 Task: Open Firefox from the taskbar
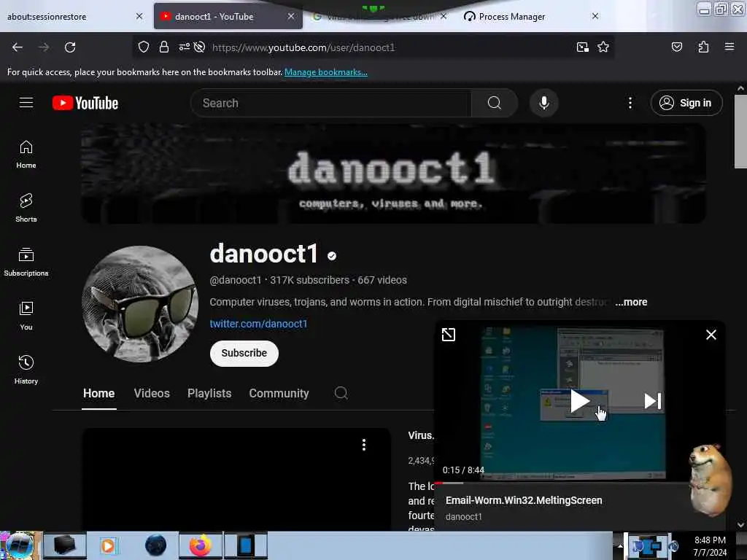click(x=201, y=545)
